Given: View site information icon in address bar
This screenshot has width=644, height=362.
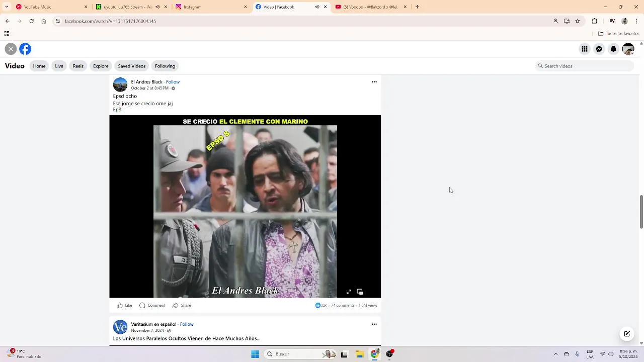Looking at the screenshot, I should pyautogui.click(x=58, y=21).
